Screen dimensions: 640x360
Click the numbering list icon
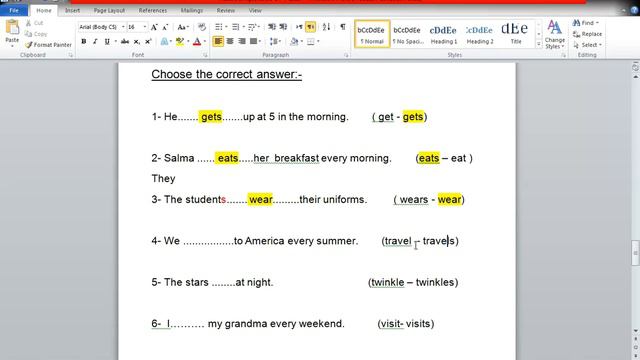tap(236, 27)
